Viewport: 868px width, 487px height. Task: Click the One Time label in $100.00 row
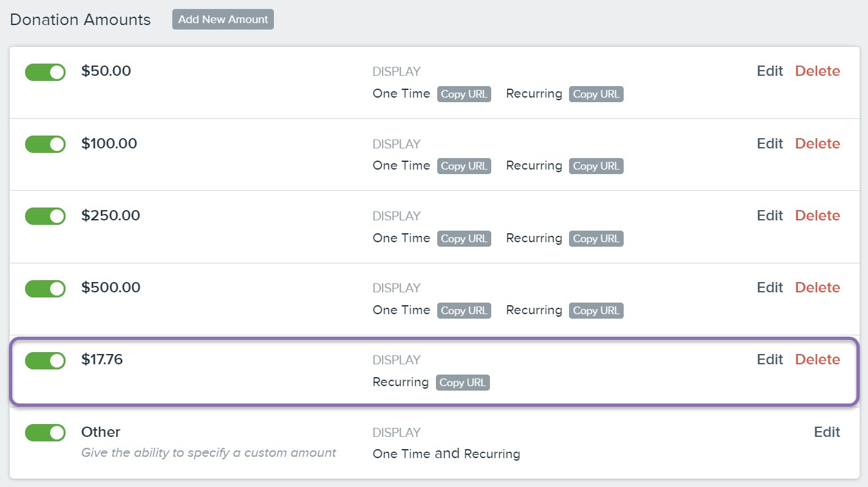[x=401, y=165]
